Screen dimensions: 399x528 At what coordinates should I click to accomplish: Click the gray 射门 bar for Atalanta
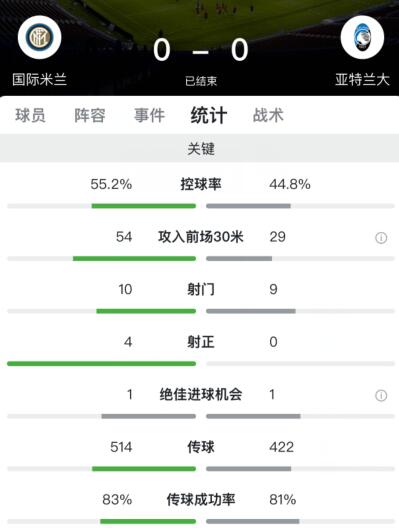click(251, 311)
